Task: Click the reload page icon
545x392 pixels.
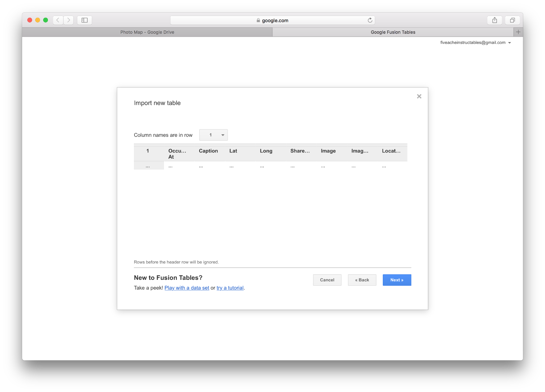Action: (370, 20)
